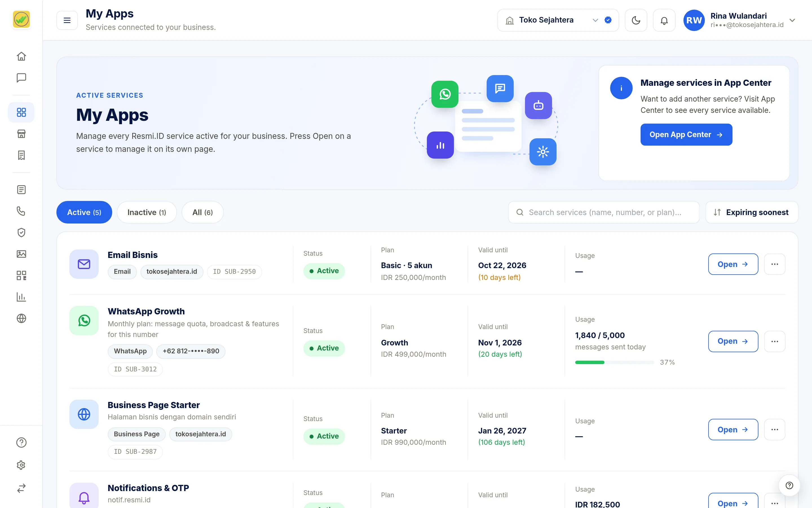Viewport: 812px width, 508px height.
Task: Open the WhatsApp Growth service
Action: point(733,341)
